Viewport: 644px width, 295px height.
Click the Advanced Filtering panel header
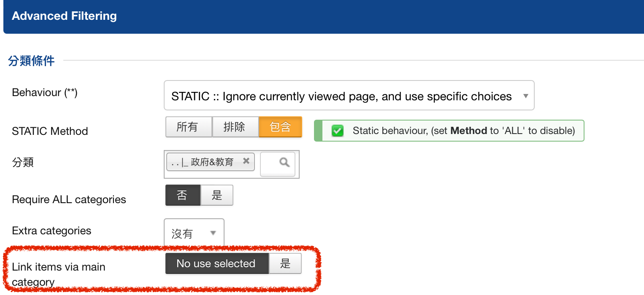coord(324,16)
